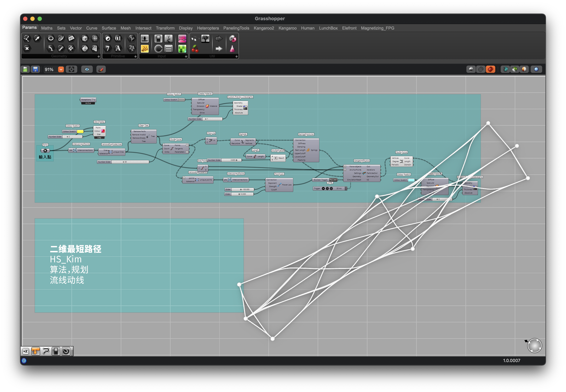Image resolution: width=566 pixels, height=392 pixels.
Task: Click the KangarooPhysics component label
Action: [x=362, y=161]
